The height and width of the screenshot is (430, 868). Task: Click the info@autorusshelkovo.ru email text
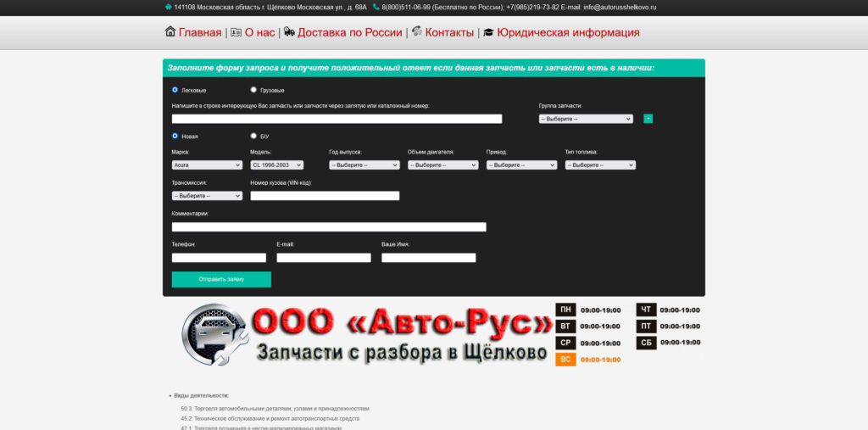click(620, 8)
